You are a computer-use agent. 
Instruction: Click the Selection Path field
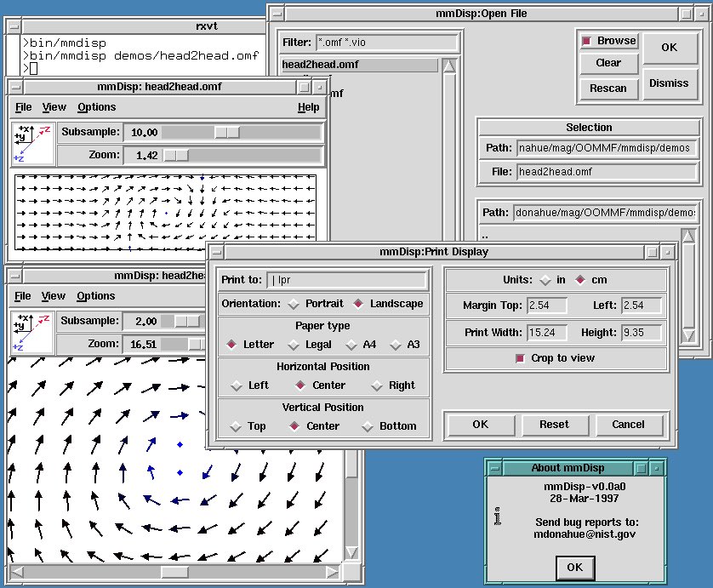(606, 148)
